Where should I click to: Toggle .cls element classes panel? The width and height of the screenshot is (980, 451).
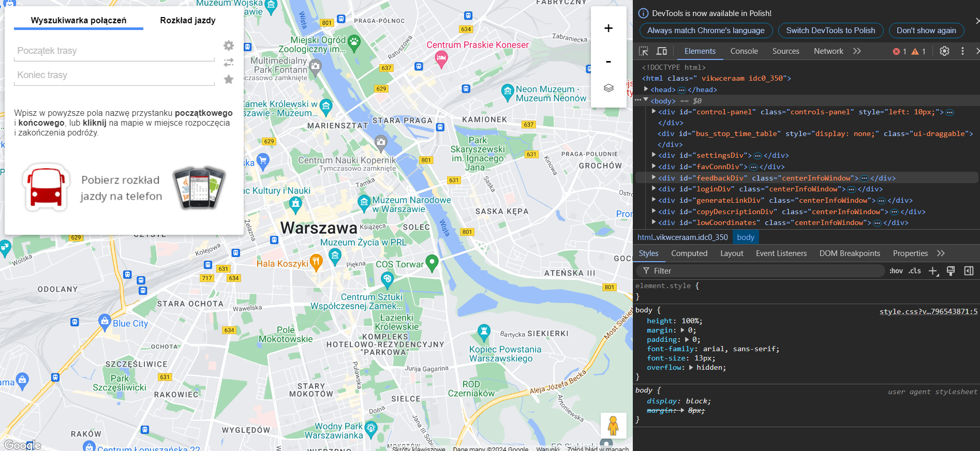[915, 271]
